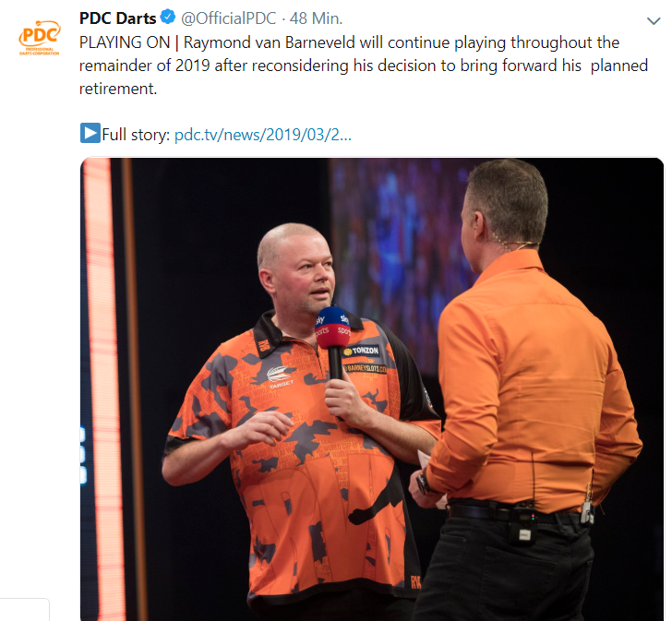This screenshot has width=672, height=621.
Task: Click the blue verified badge
Action: coord(168,18)
